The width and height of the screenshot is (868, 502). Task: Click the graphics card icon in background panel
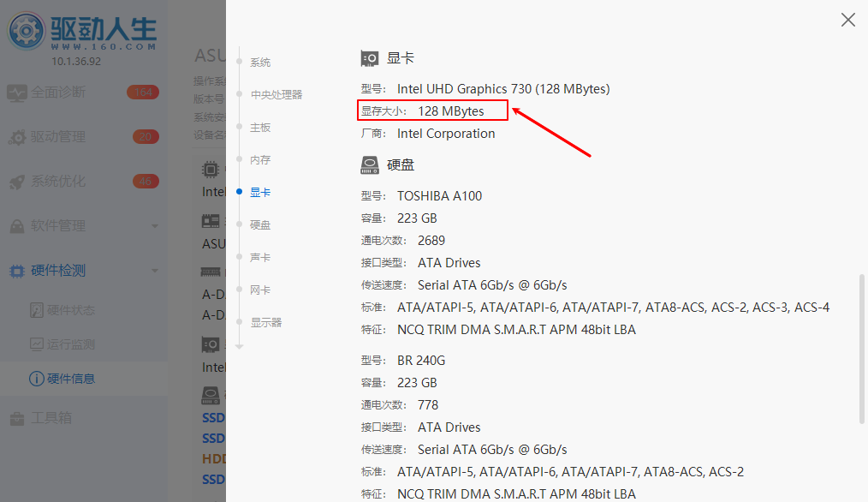click(211, 344)
